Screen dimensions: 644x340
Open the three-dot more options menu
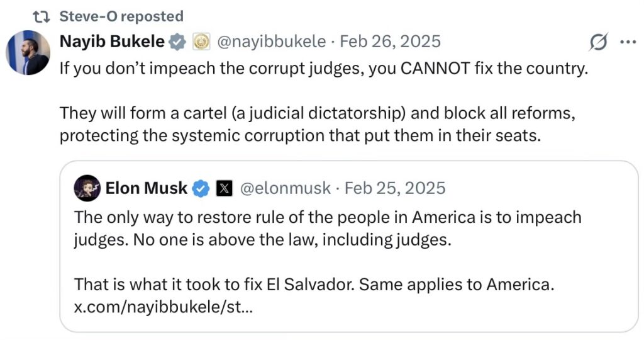pos(628,42)
